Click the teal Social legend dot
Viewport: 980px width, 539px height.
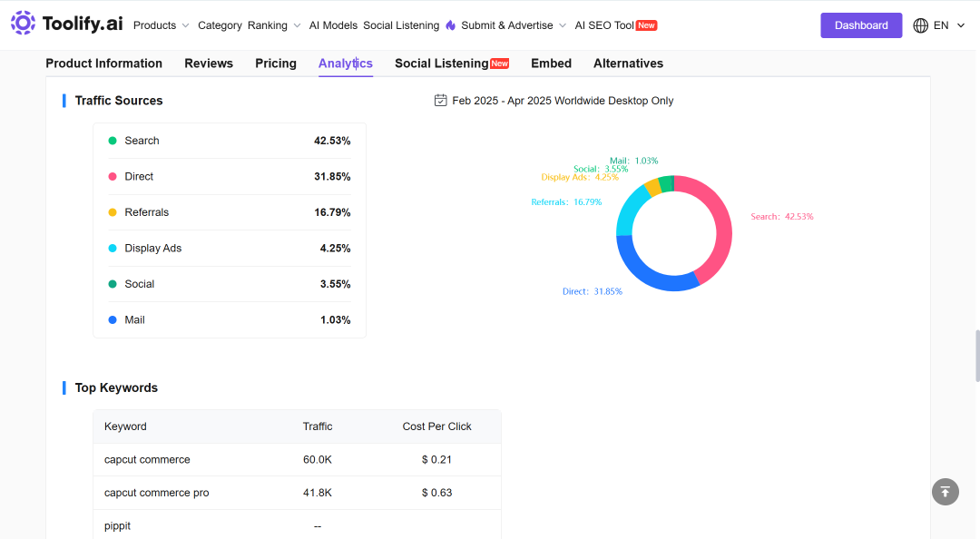(x=113, y=284)
